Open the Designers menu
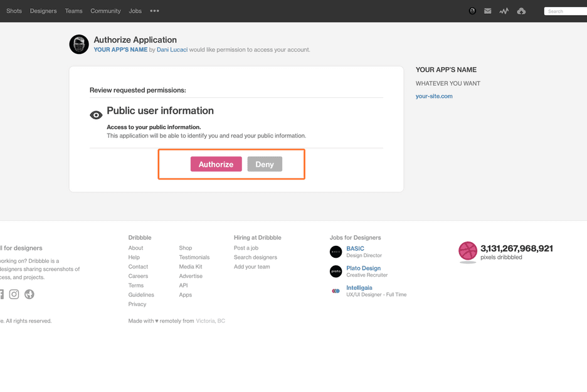Screen dimensions: 587x392 (43, 11)
